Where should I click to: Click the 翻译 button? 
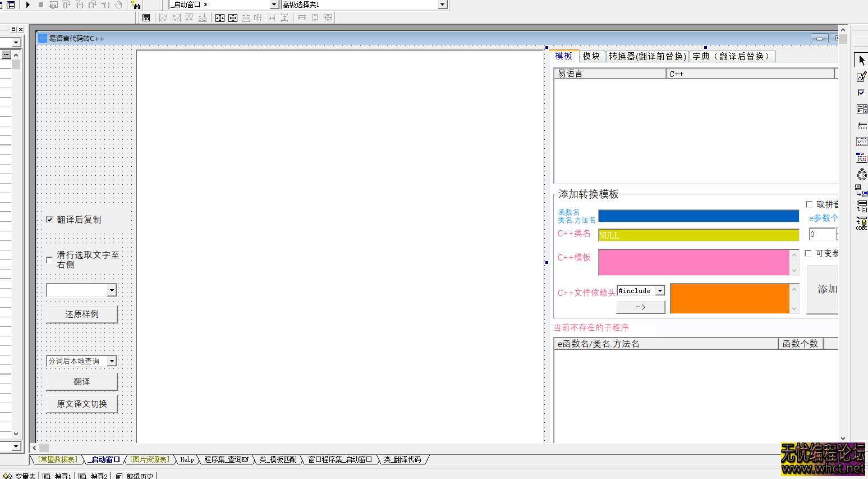tap(81, 381)
